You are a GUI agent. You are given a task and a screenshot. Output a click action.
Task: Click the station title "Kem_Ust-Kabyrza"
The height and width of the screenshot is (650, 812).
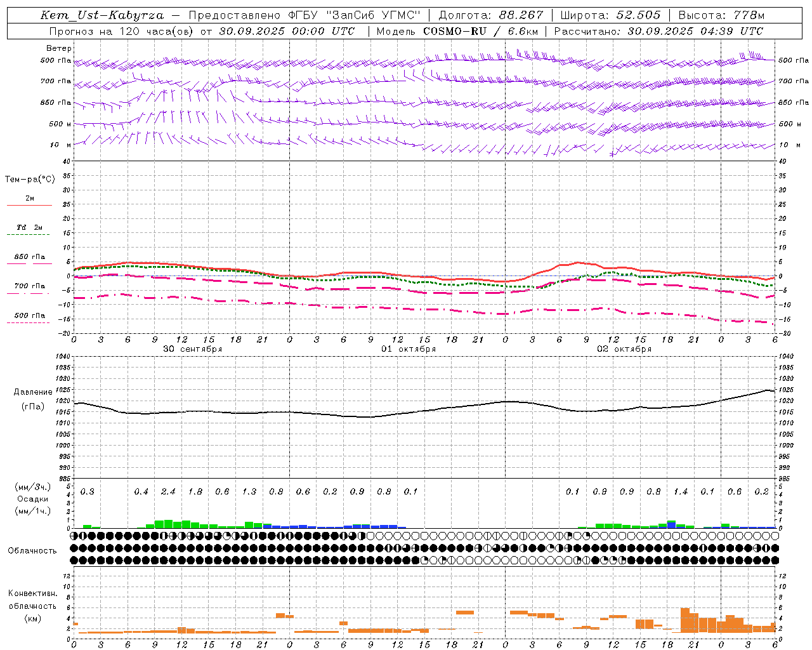coord(102,15)
